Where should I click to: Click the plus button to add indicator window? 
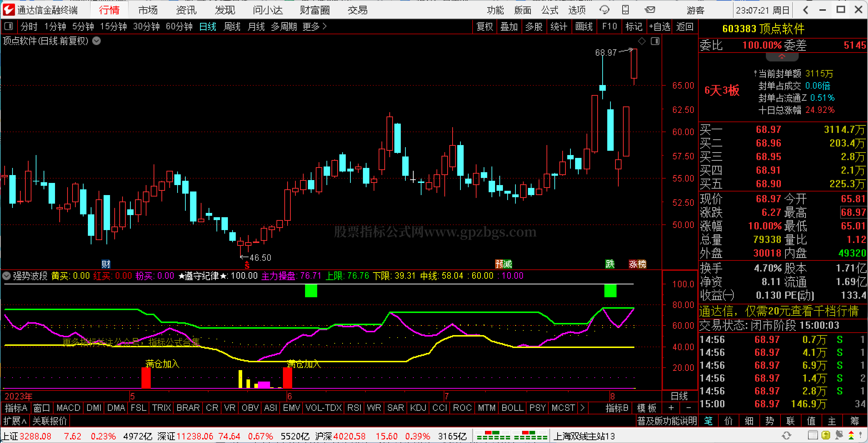[671, 408]
